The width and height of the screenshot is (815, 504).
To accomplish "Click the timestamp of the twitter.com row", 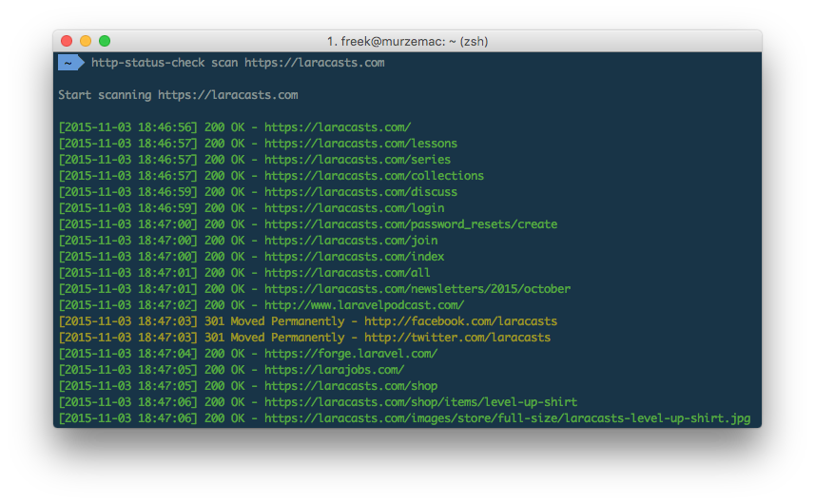I will (x=127, y=338).
